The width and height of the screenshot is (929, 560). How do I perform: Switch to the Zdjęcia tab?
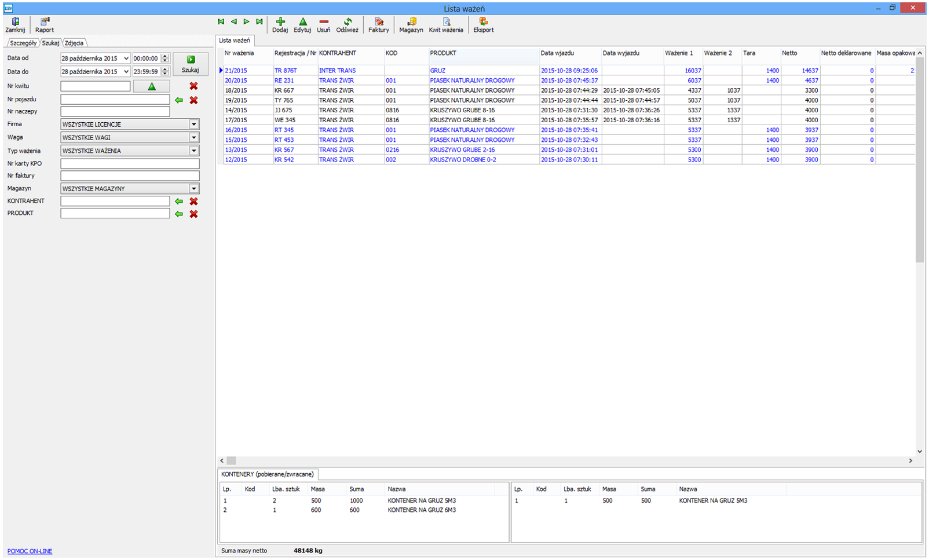click(x=74, y=43)
